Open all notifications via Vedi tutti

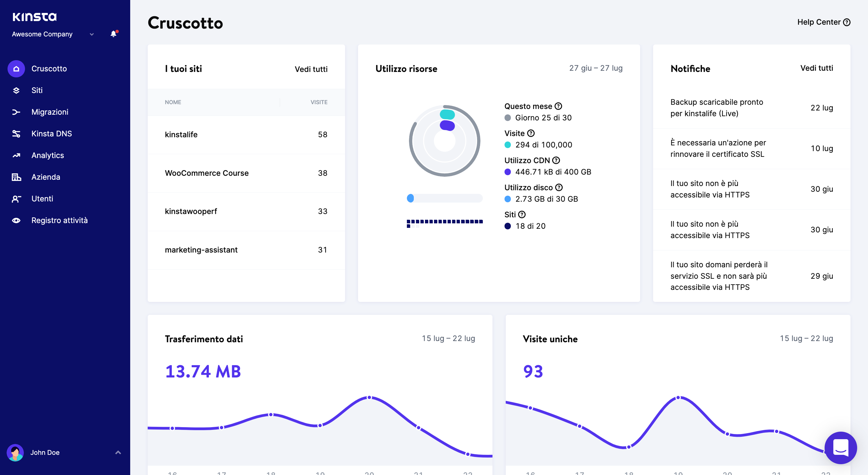click(816, 68)
